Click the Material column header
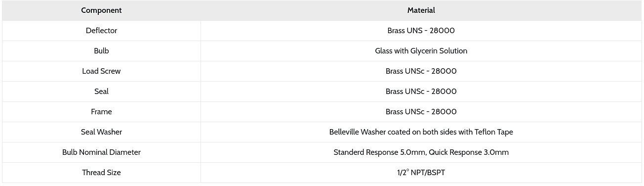 [x=421, y=10]
